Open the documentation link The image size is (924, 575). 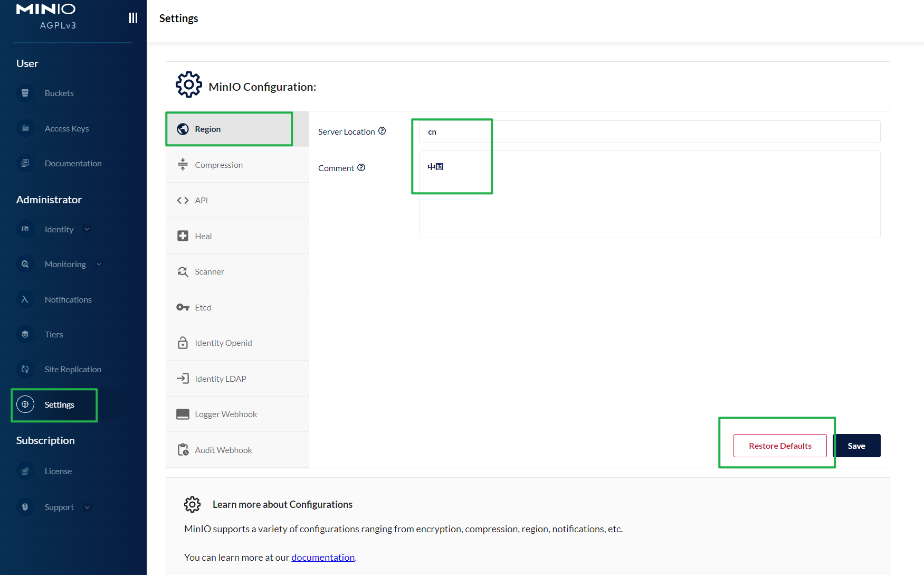323,557
